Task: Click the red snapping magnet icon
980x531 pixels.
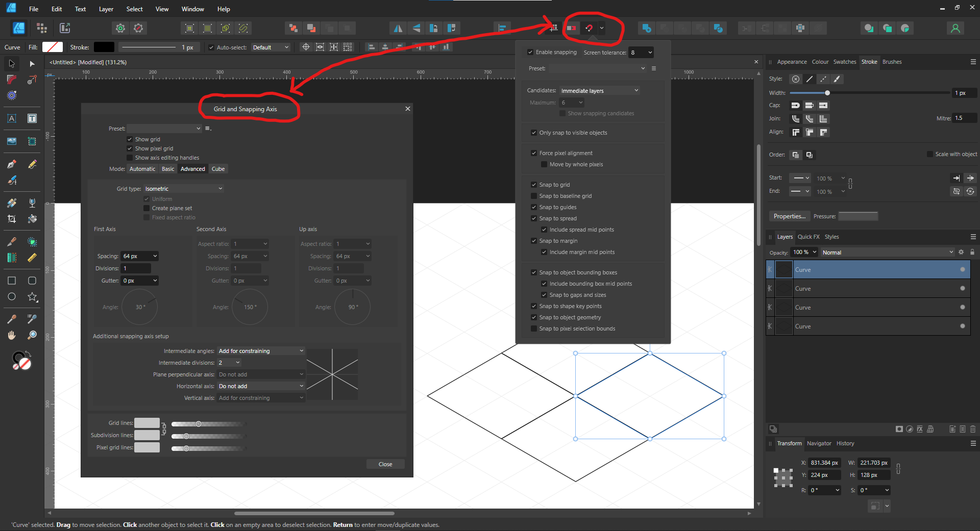Action: 589,28
